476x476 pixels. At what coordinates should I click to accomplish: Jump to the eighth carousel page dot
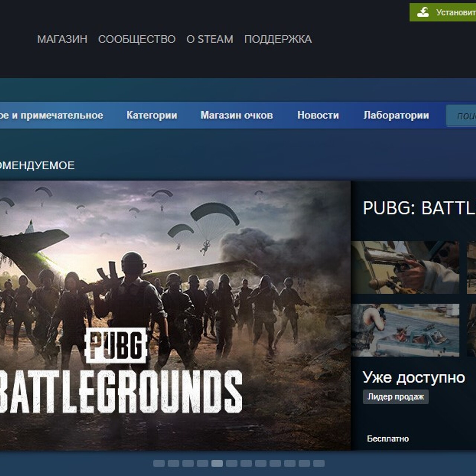260,463
